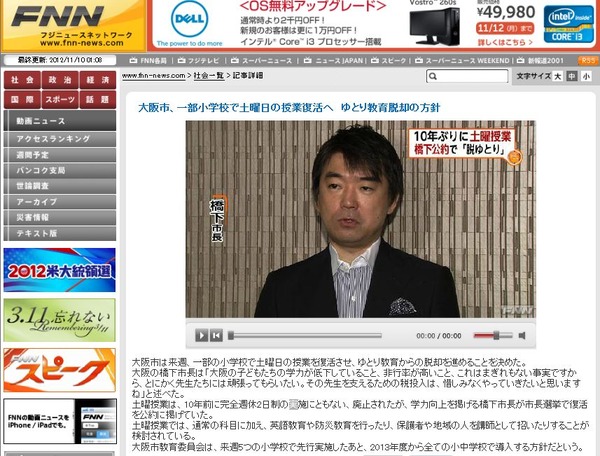Select the 話題 category tab

(x=98, y=100)
